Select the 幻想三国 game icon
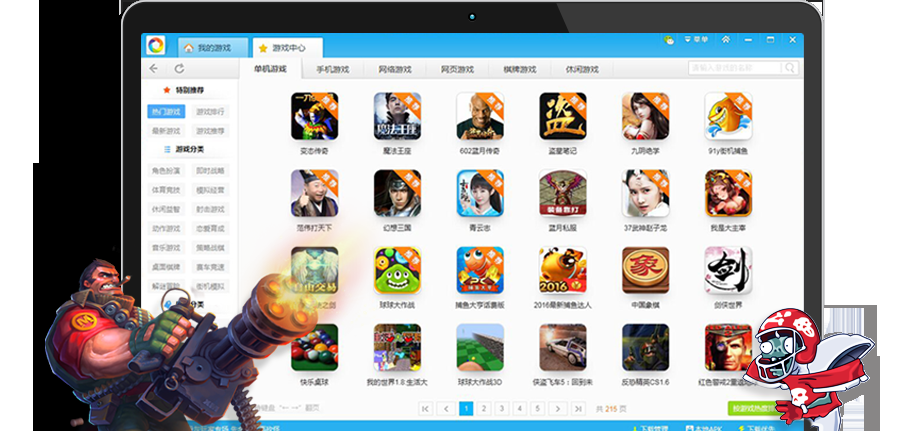Screen dimensions: 903x431 click(397, 193)
